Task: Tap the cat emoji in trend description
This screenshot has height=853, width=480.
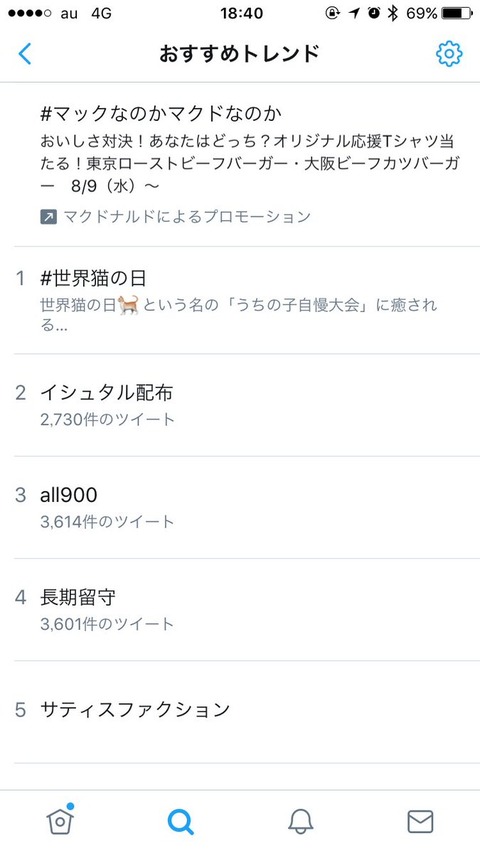Action: 128,305
